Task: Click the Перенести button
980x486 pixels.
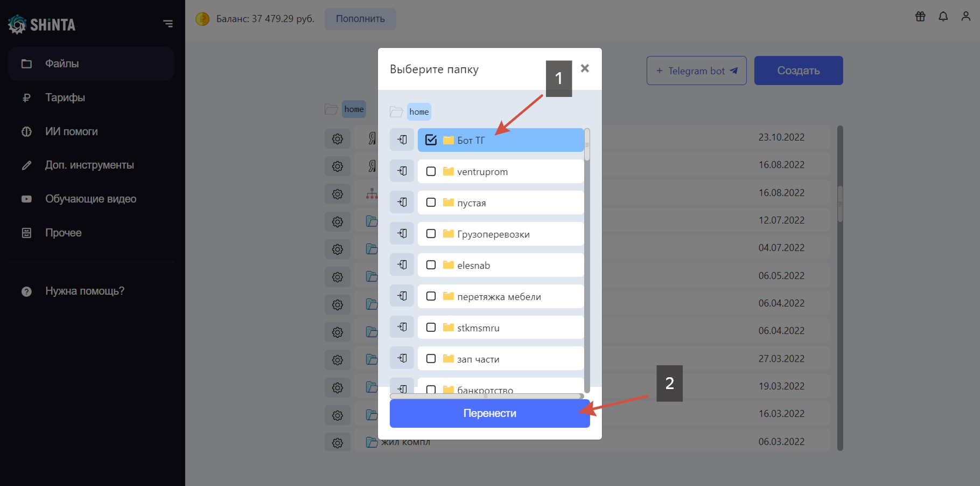Action: (489, 413)
